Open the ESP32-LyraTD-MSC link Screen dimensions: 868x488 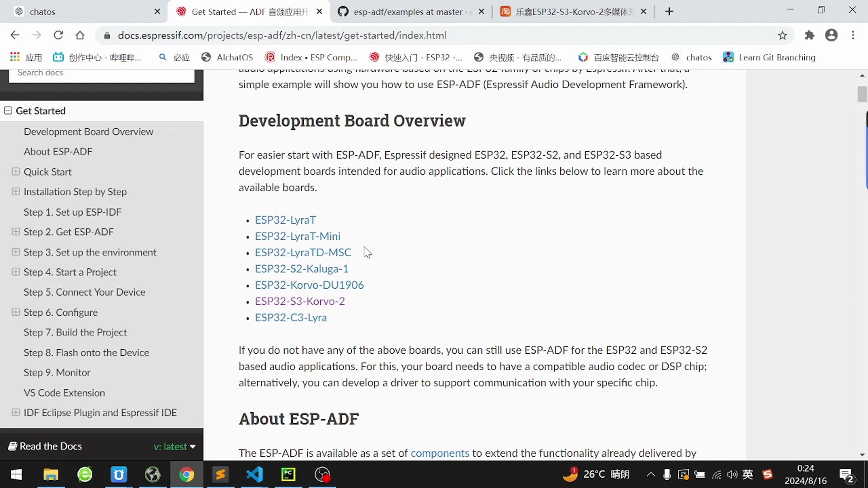pyautogui.click(x=303, y=253)
